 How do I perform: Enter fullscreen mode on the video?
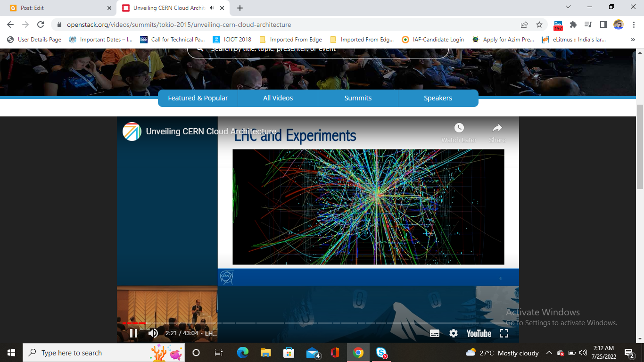504,333
